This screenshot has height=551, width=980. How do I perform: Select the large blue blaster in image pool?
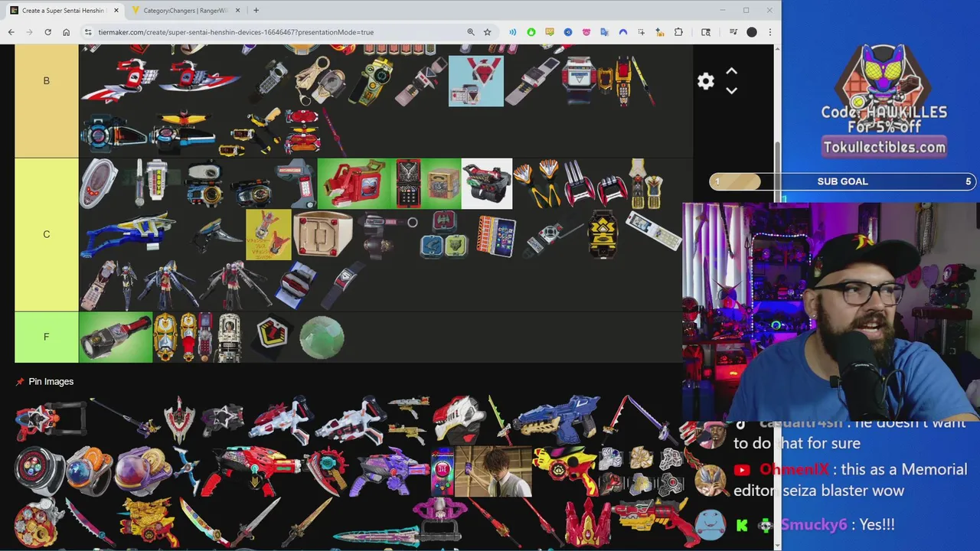557,419
